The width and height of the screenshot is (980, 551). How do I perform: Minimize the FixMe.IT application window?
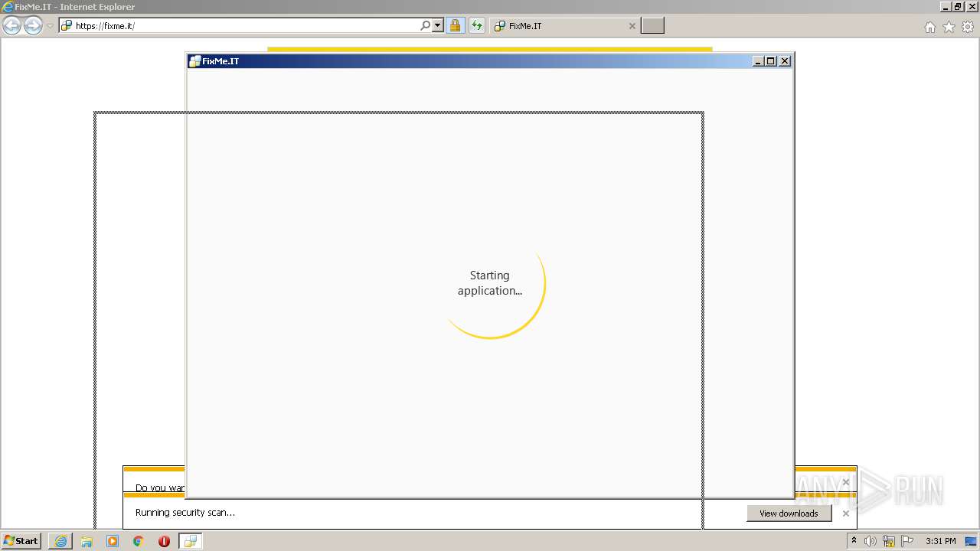click(x=758, y=61)
